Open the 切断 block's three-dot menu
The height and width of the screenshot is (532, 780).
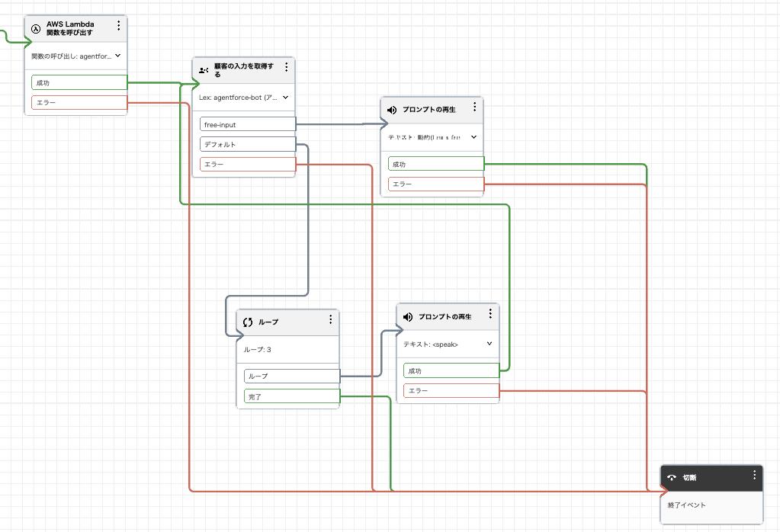[754, 475]
